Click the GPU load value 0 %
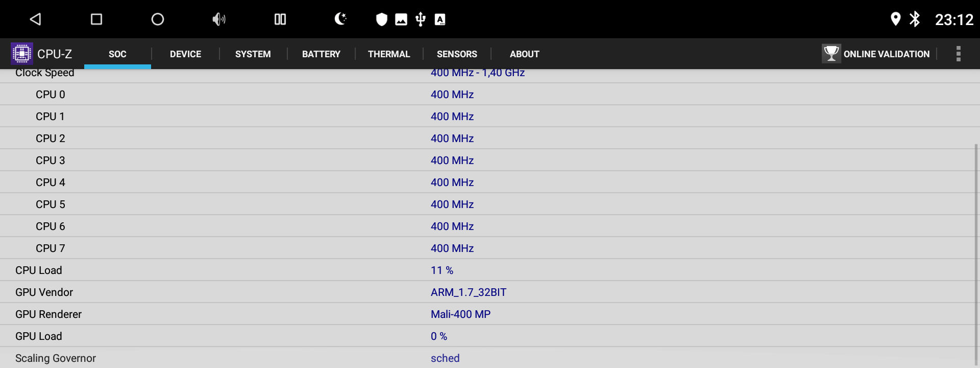 tap(439, 336)
